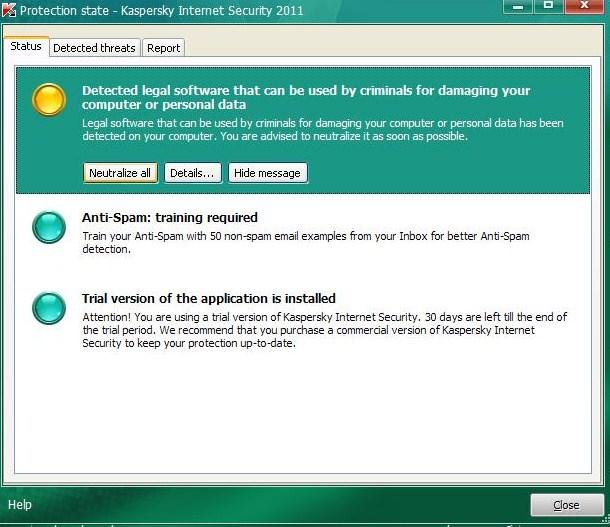Switch to the Status tab
The width and height of the screenshot is (610, 527).
26,46
